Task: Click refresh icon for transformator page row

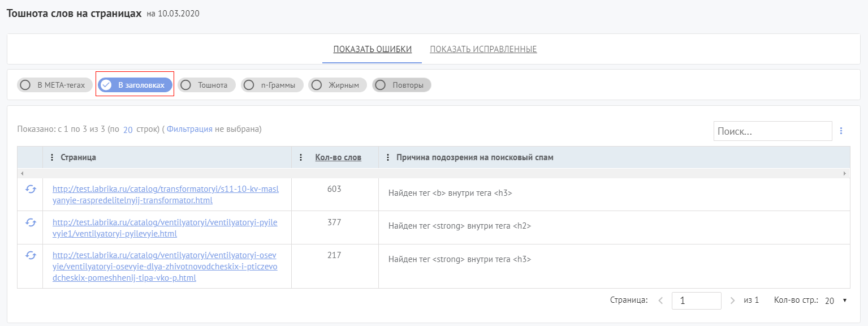Action: click(31, 190)
